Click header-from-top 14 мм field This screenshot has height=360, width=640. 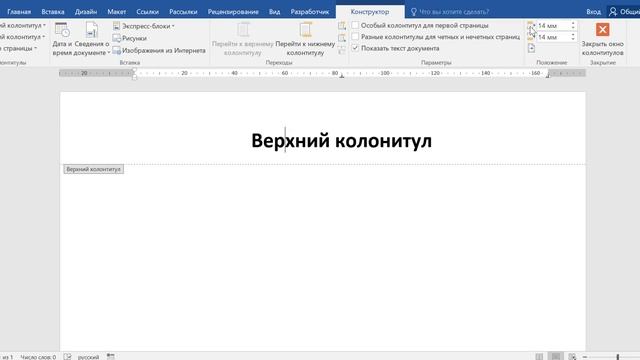(x=553, y=26)
